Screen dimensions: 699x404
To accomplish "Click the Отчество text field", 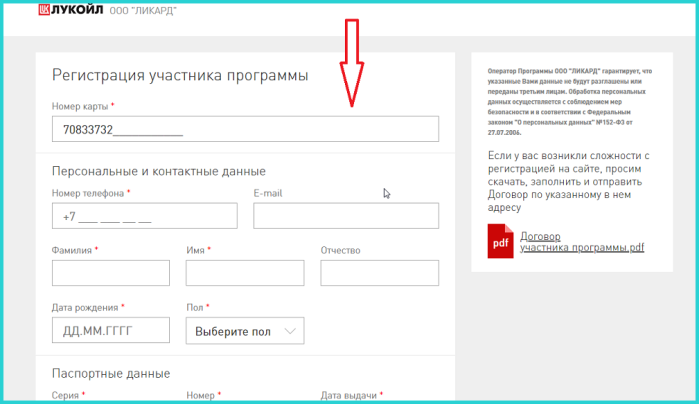I will point(379,273).
